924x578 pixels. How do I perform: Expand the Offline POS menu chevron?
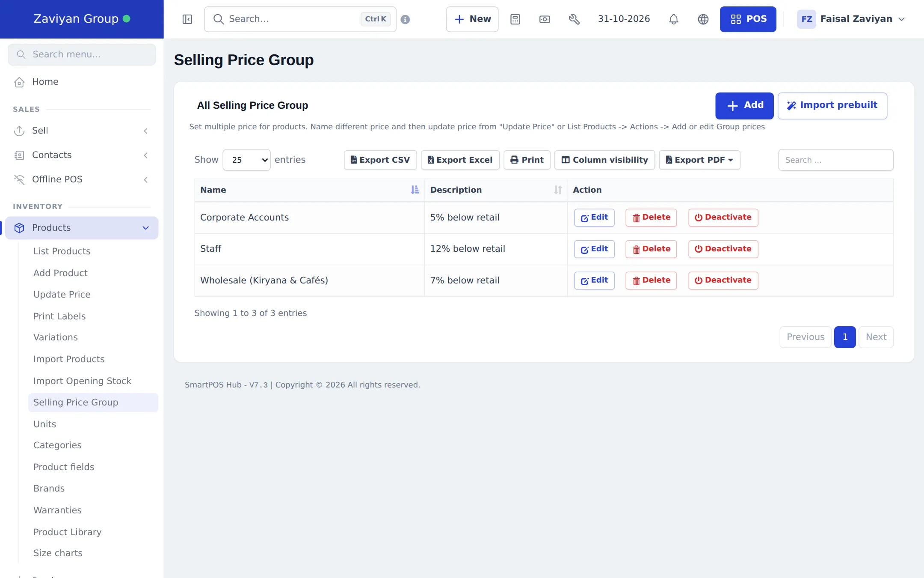pyautogui.click(x=146, y=180)
